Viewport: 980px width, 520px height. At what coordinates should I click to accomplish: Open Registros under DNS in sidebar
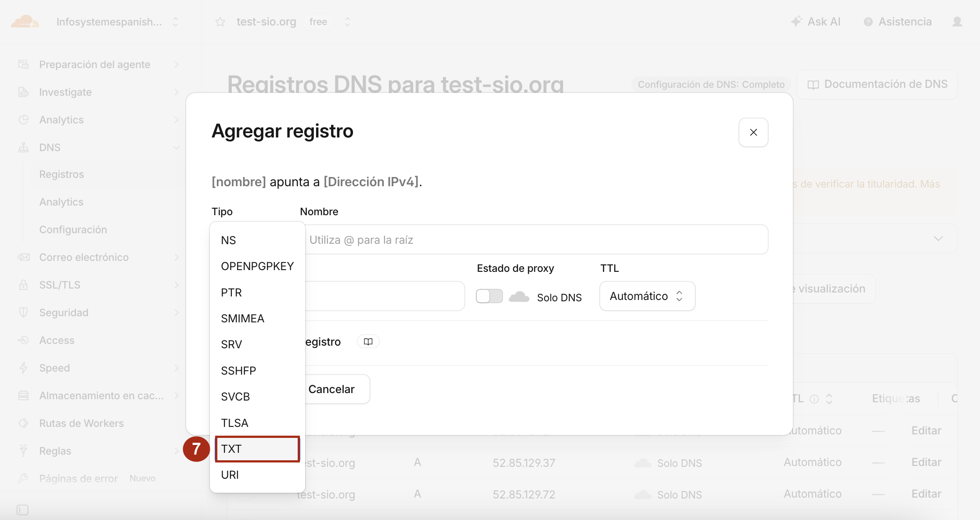tap(61, 174)
